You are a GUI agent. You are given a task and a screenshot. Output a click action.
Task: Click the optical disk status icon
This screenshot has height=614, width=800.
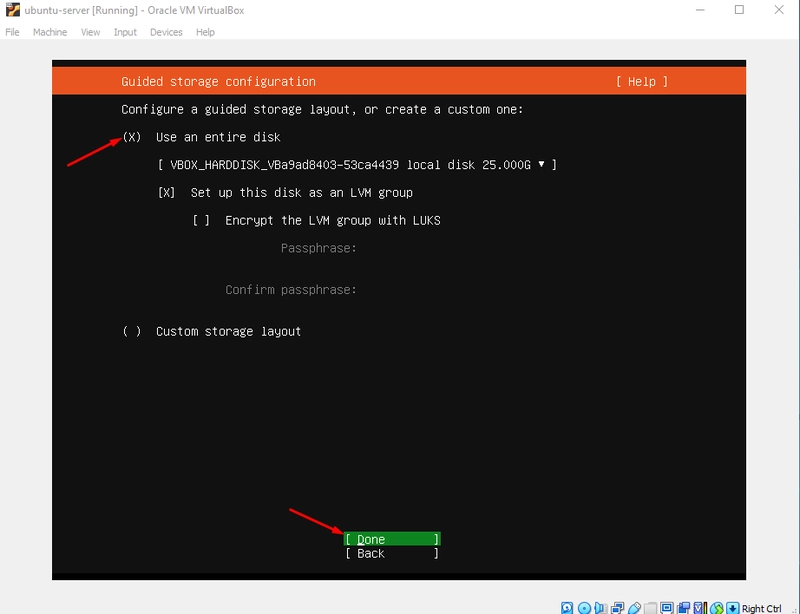tap(584, 608)
